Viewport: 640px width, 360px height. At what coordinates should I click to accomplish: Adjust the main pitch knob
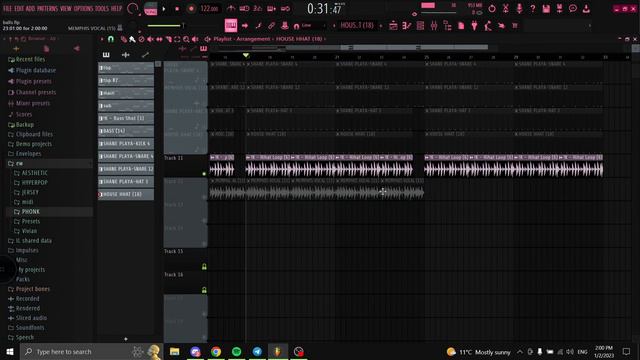132,26
